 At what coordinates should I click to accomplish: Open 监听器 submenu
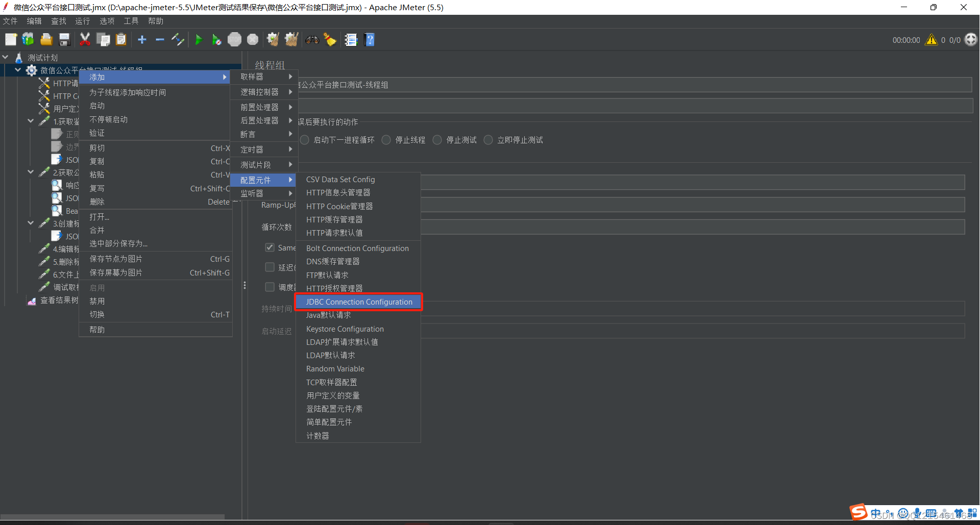264,193
